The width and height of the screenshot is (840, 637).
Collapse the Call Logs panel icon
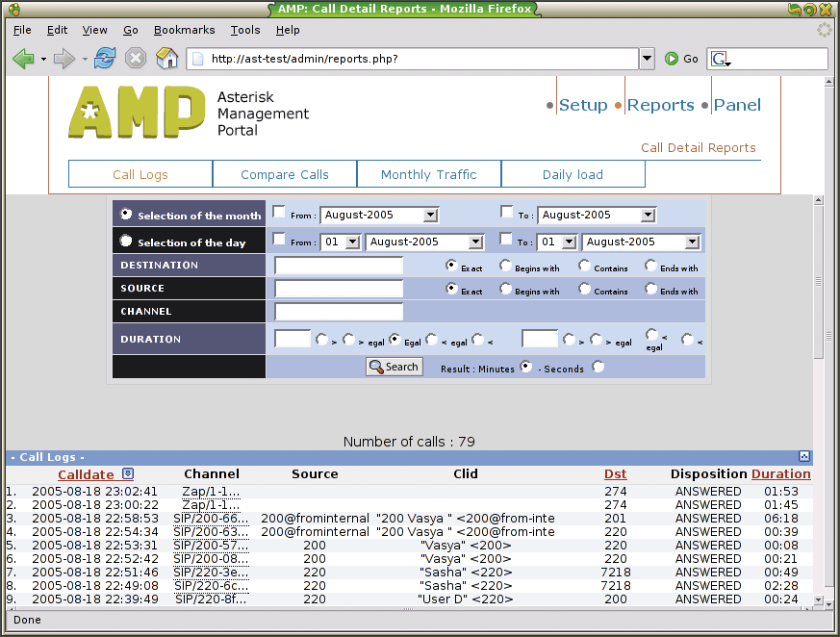tap(804, 456)
